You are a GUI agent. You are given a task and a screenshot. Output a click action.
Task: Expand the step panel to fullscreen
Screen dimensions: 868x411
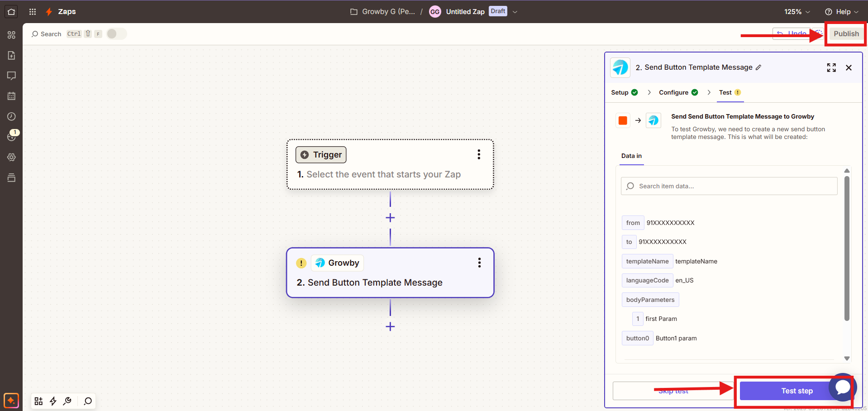tap(831, 67)
